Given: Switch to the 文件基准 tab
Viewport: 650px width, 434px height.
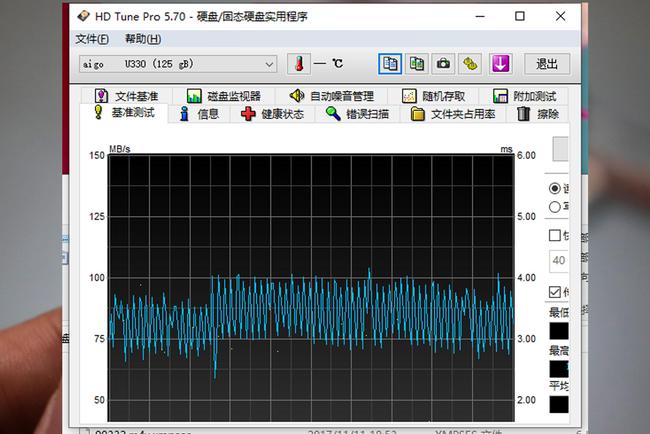Looking at the screenshot, I should coord(126,96).
